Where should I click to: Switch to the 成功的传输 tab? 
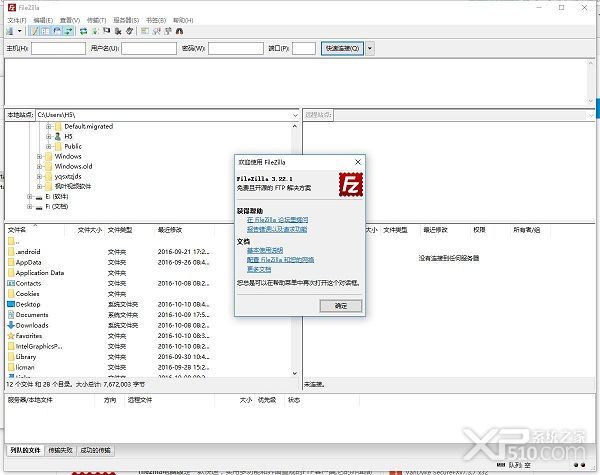(x=95, y=450)
